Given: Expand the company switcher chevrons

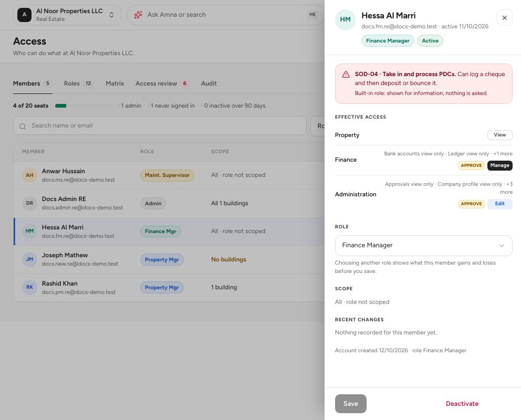Looking at the screenshot, I should (x=112, y=15).
